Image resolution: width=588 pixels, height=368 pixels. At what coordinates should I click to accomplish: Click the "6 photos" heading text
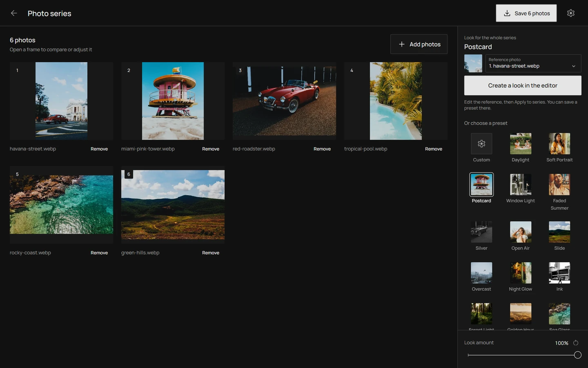22,40
